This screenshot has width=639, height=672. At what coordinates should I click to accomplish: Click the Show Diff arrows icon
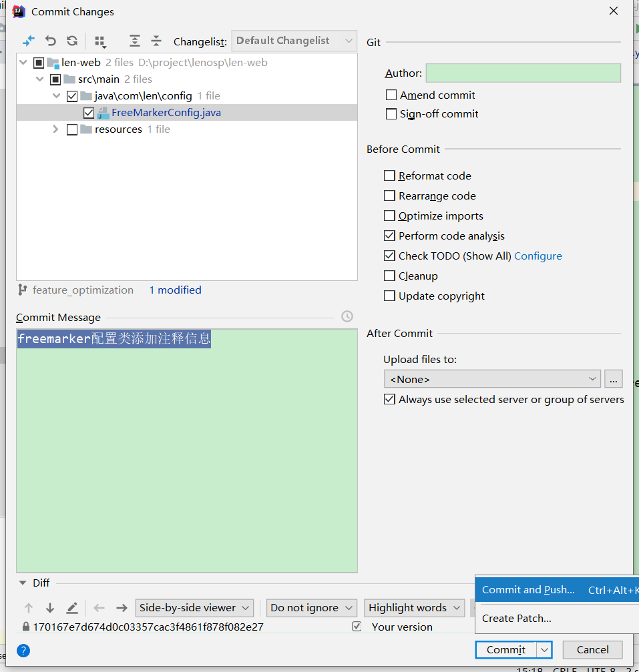(x=29, y=41)
